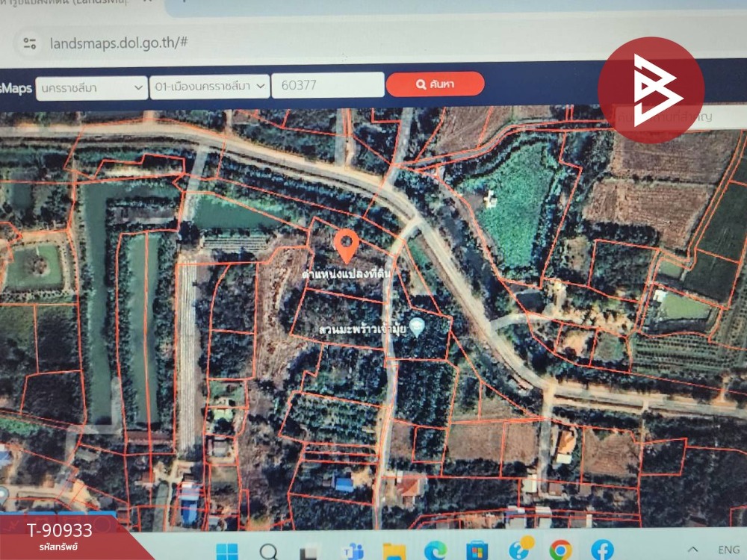Click the site information icon in address bar
This screenshot has width=747, height=560.
(30, 44)
